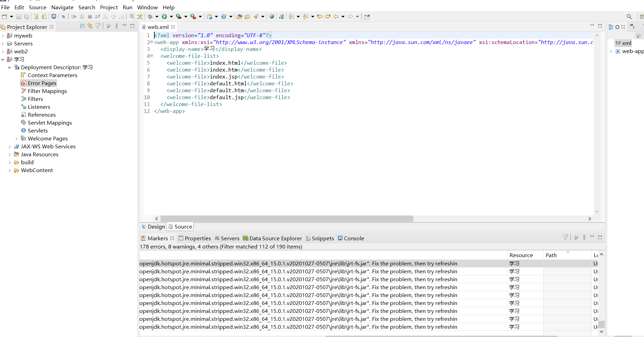Switch to the Design editor tab
Viewport: 644px width, 337px height.
pyautogui.click(x=153, y=227)
